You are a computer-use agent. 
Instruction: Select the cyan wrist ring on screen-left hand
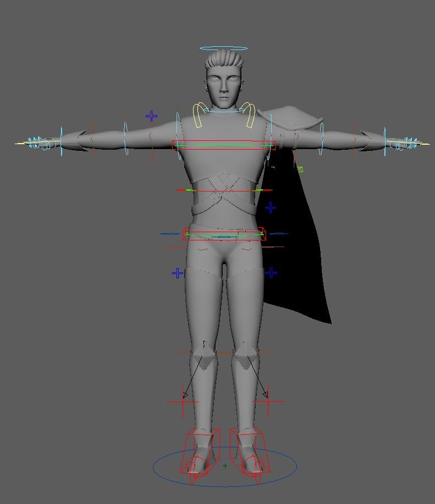point(62,142)
